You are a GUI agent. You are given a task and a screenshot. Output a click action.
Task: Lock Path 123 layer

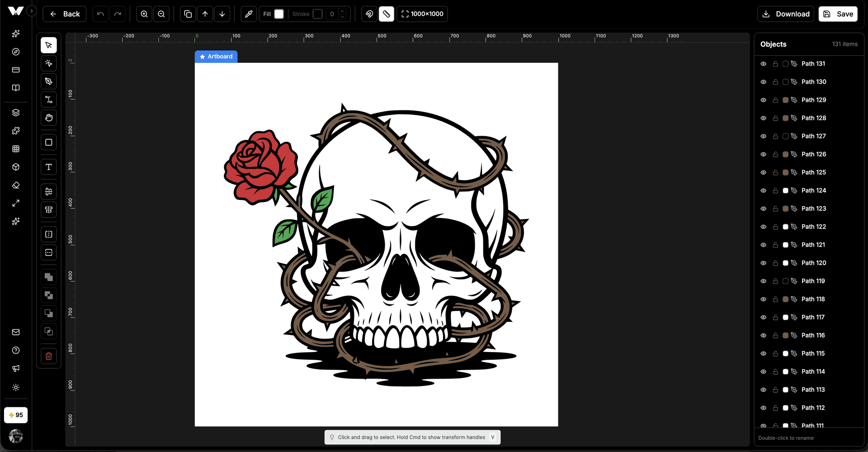(x=775, y=209)
